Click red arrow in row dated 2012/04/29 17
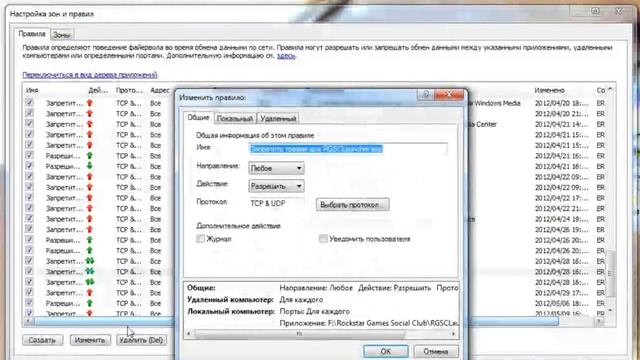Screen dimensions: 640x360 90,293
